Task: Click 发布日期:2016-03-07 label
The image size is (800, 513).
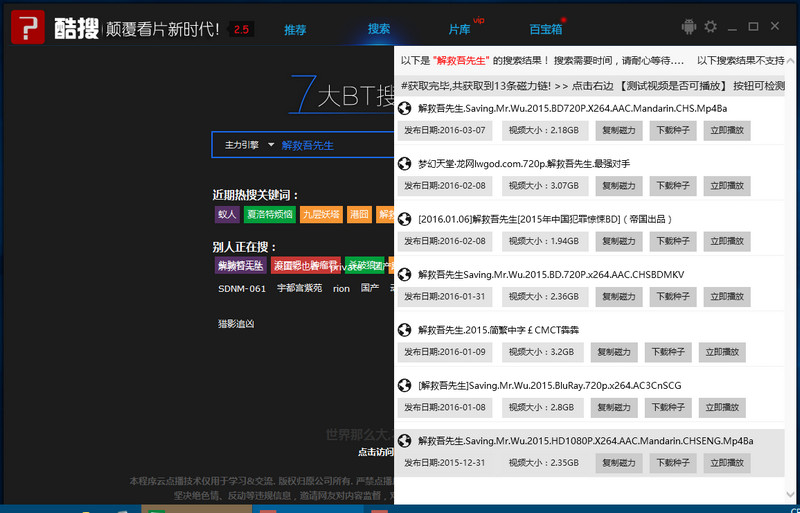Action: 445,131
